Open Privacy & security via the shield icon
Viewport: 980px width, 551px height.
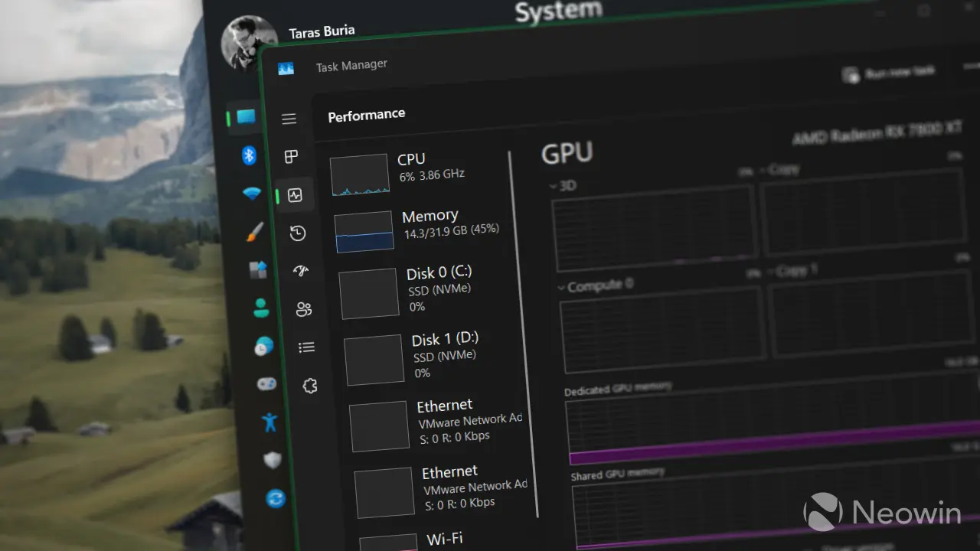(x=273, y=460)
